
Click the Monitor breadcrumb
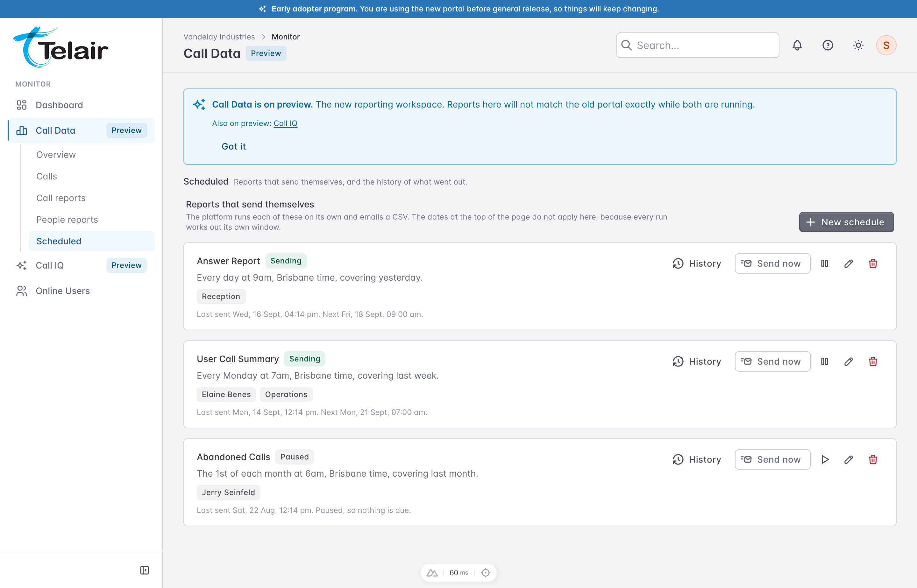[x=286, y=37]
